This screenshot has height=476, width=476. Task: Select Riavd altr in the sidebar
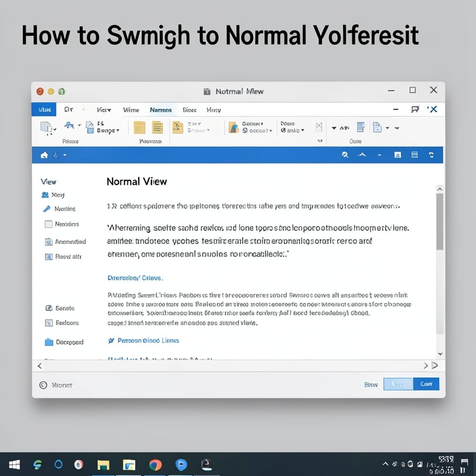tap(63, 257)
